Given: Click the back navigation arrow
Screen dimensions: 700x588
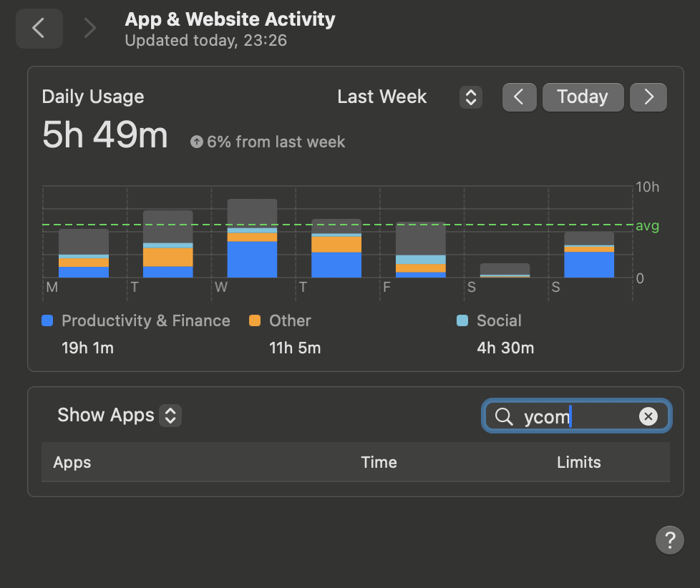Looking at the screenshot, I should pyautogui.click(x=39, y=29).
